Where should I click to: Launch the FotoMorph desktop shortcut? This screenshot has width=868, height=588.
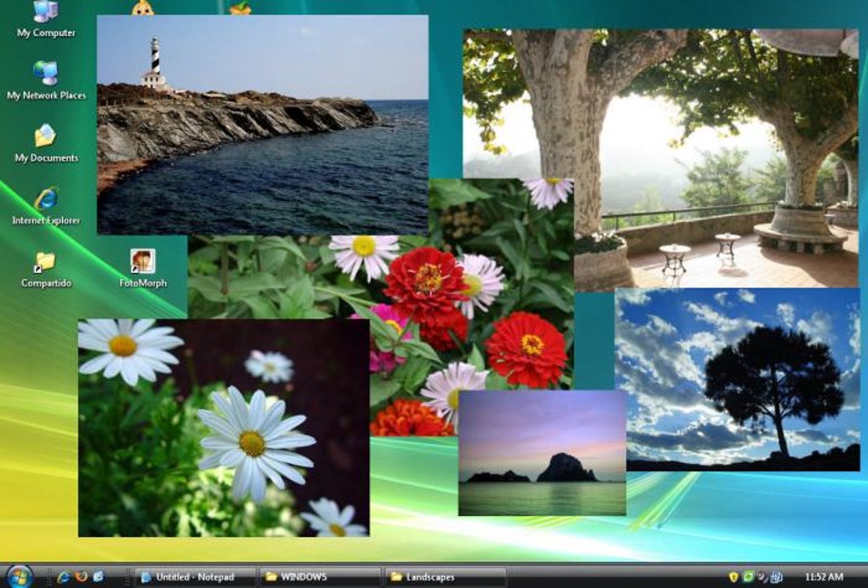tap(143, 269)
